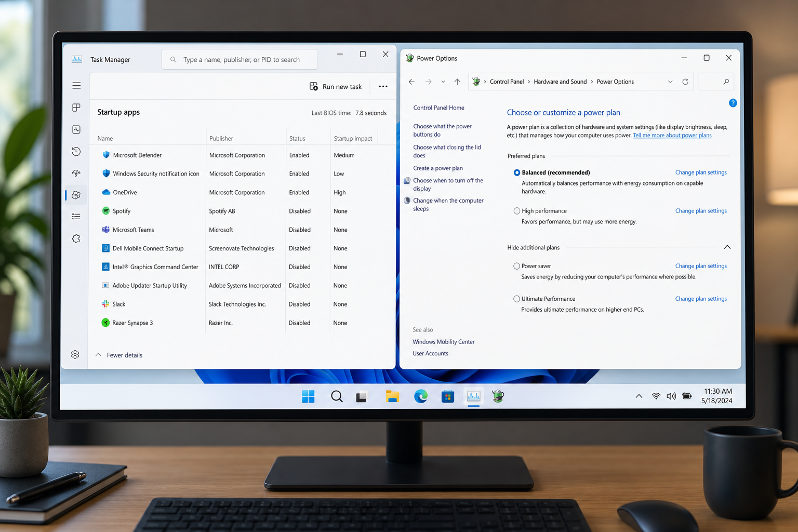Click Run new task button
The height and width of the screenshot is (532, 798).
tap(336, 87)
